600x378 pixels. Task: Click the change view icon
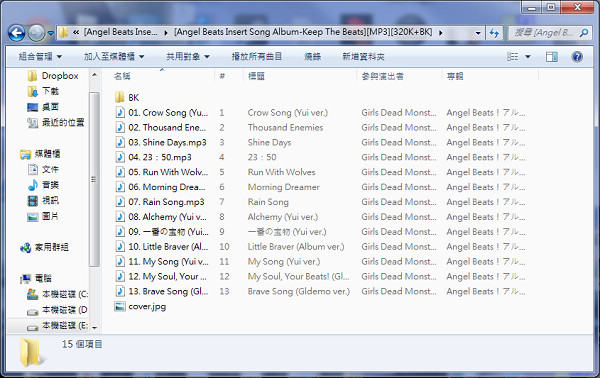[x=512, y=57]
